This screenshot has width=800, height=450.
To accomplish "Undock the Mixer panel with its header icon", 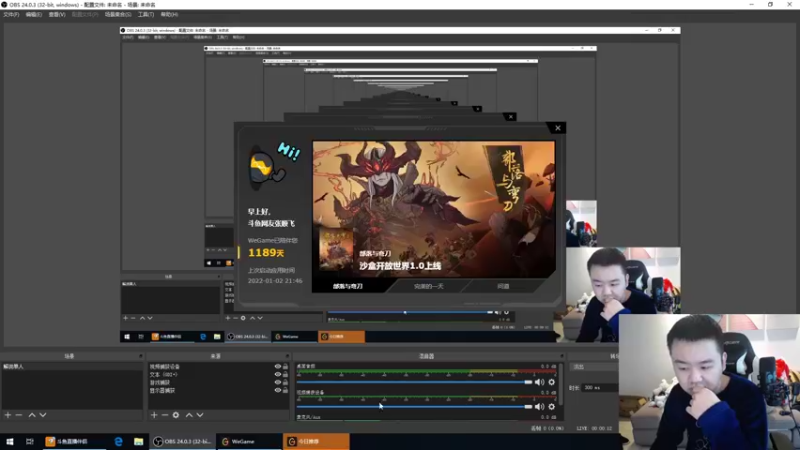I will (562, 356).
